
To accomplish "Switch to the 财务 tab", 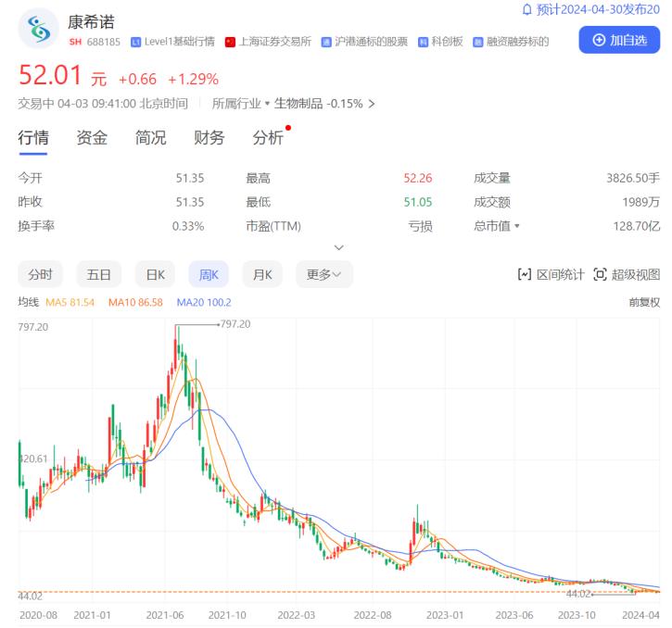I will coord(209,138).
